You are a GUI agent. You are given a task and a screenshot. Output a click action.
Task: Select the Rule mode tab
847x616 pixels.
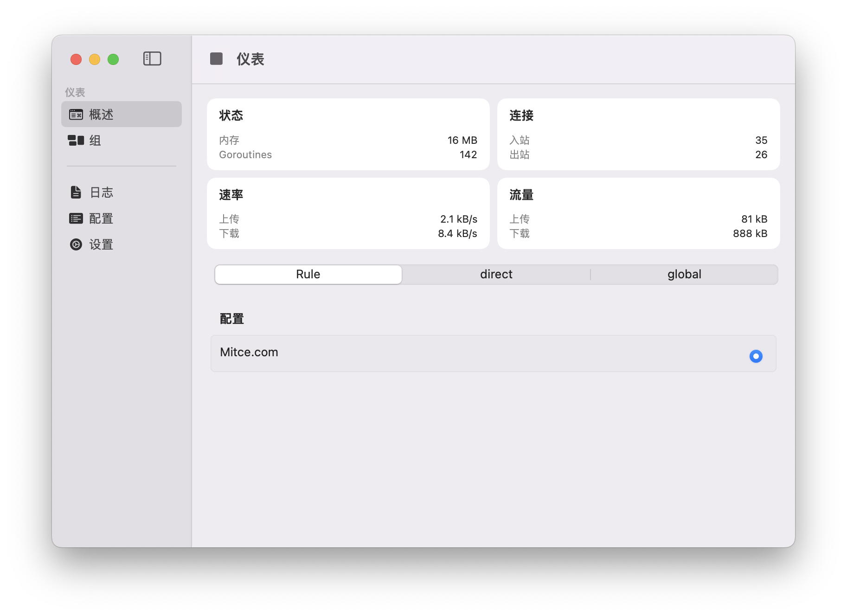[x=308, y=274]
